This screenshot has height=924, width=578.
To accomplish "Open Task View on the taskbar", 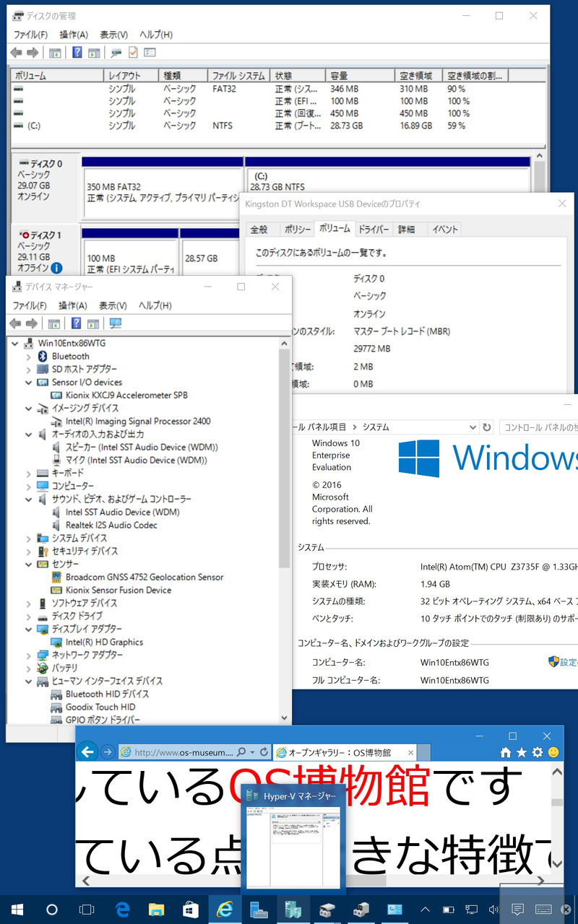I will pyautogui.click(x=87, y=910).
